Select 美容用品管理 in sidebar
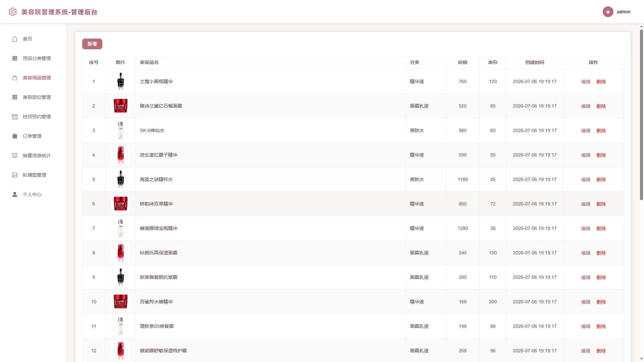The height and width of the screenshot is (362, 644). 34,78
